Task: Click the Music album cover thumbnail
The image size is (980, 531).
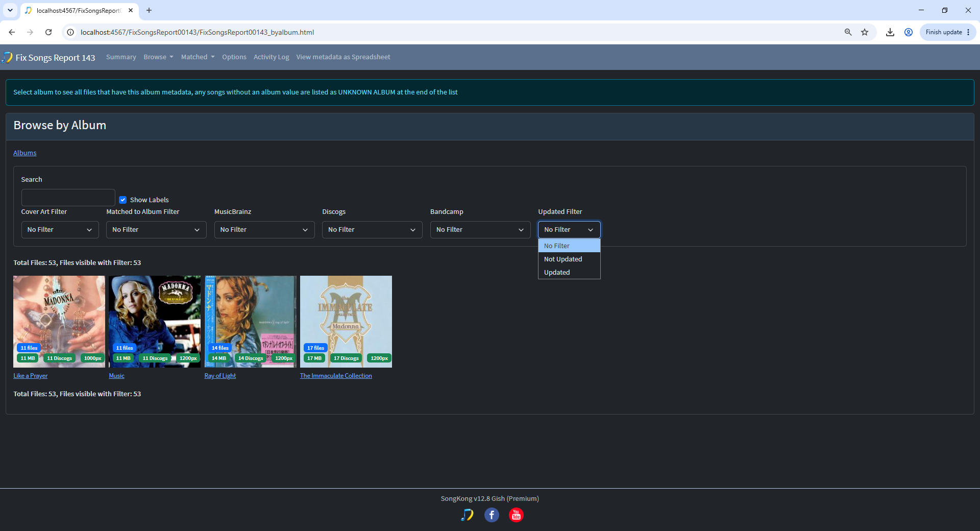Action: click(x=155, y=322)
